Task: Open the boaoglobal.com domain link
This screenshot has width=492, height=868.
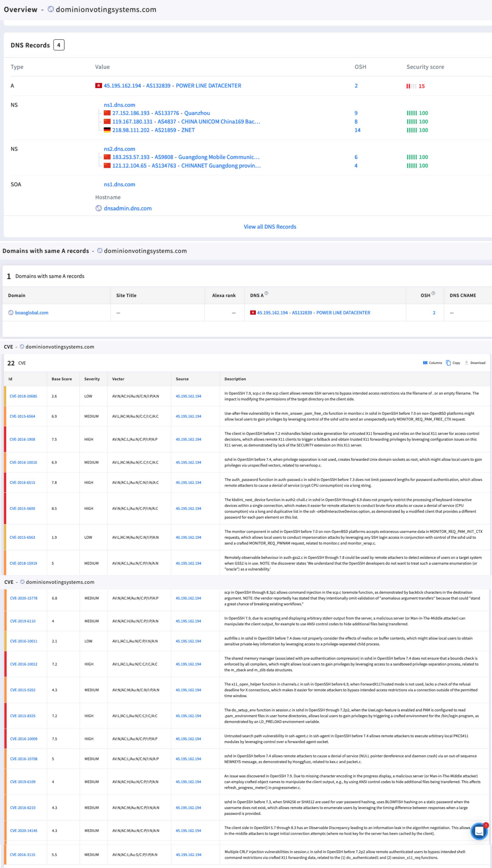Action: [31, 313]
